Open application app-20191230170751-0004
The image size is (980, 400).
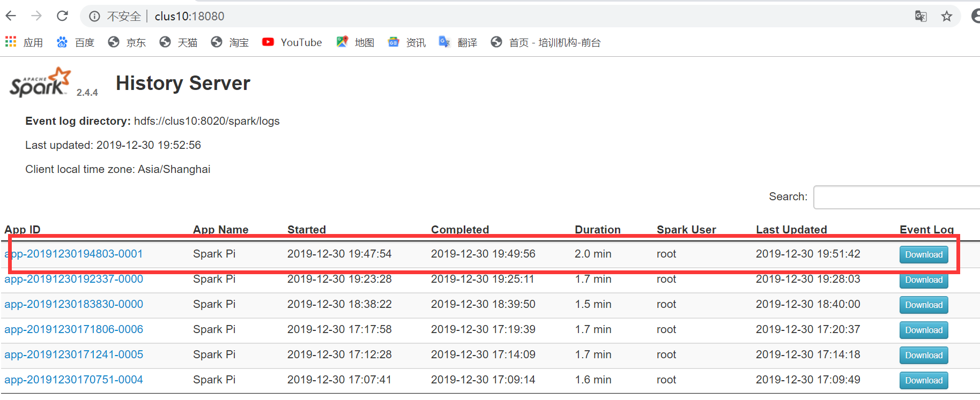(x=74, y=380)
